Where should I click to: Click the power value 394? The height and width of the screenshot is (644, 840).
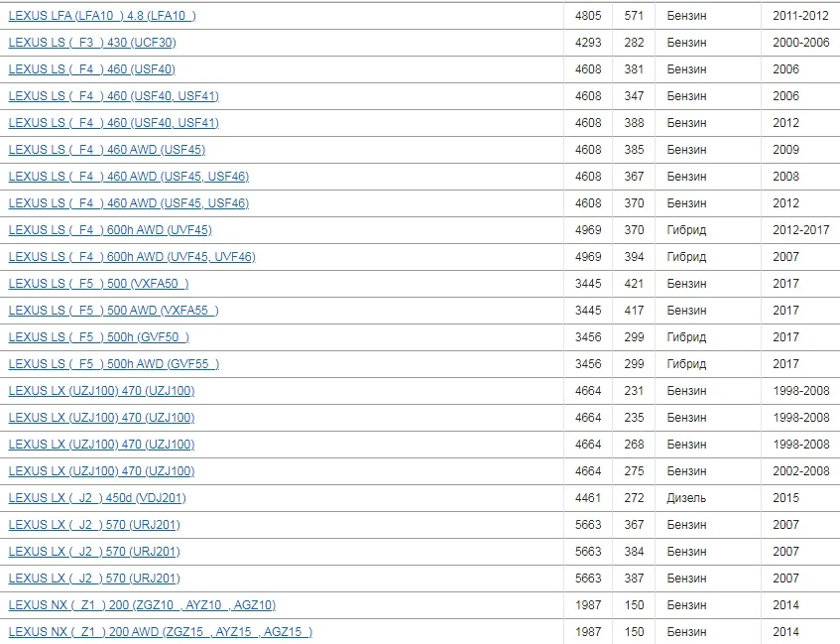tap(634, 257)
